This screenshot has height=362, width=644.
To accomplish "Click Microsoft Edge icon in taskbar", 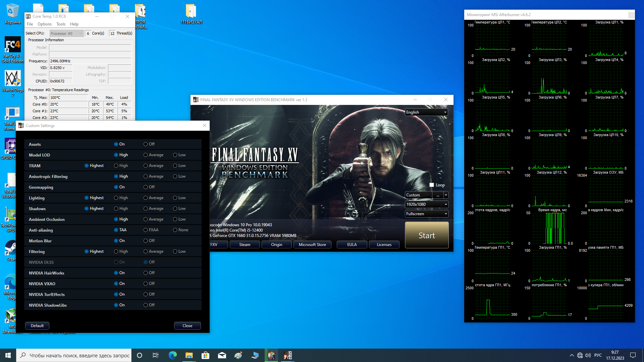I will point(172,355).
